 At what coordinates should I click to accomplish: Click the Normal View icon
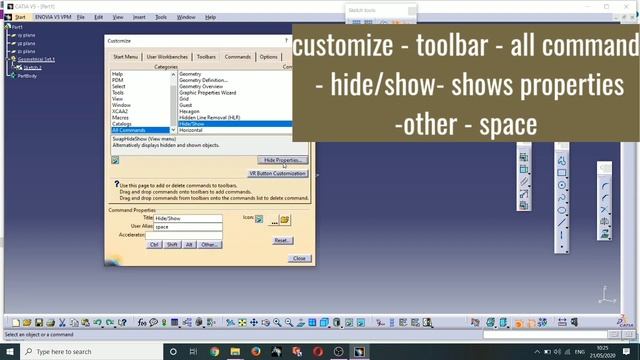[x=301, y=323]
